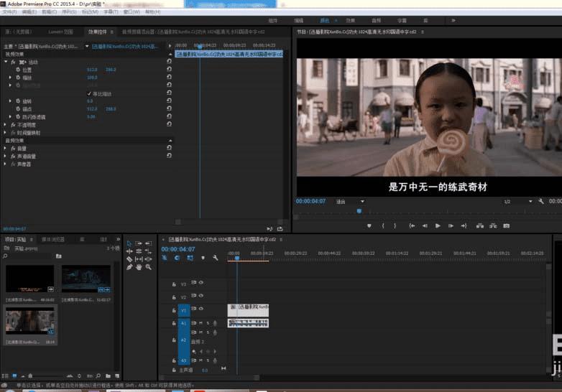The image size is (562, 392).
Task: Expand the Opacity effect properties
Action: tap(5, 124)
